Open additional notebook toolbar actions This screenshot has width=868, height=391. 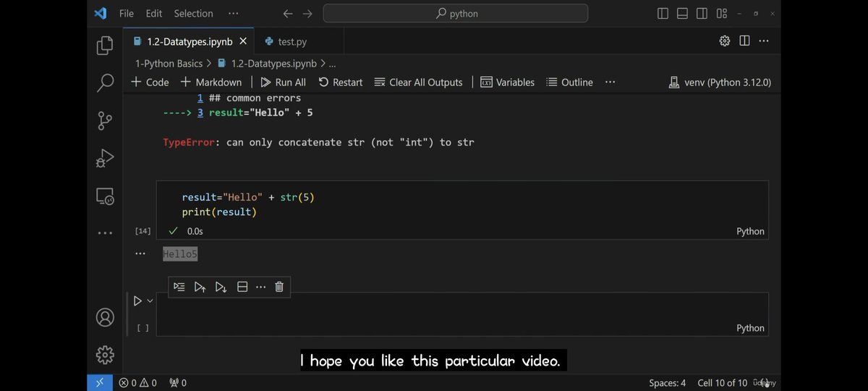click(x=610, y=83)
